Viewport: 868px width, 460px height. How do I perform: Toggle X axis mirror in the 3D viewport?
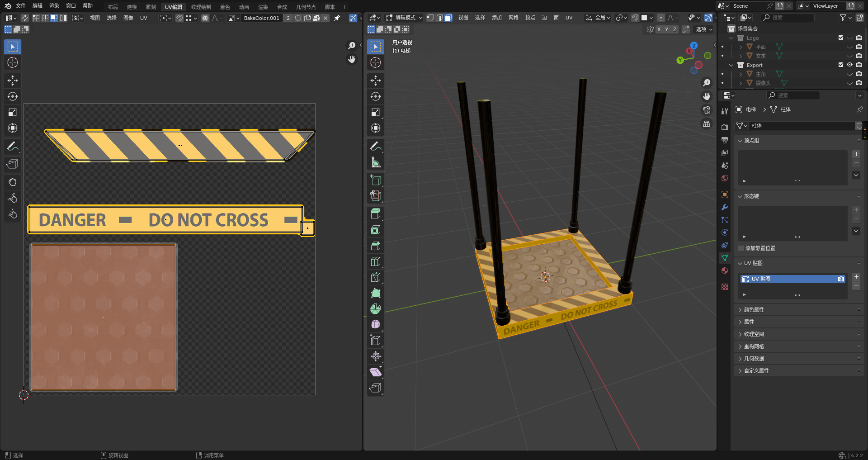tap(659, 29)
